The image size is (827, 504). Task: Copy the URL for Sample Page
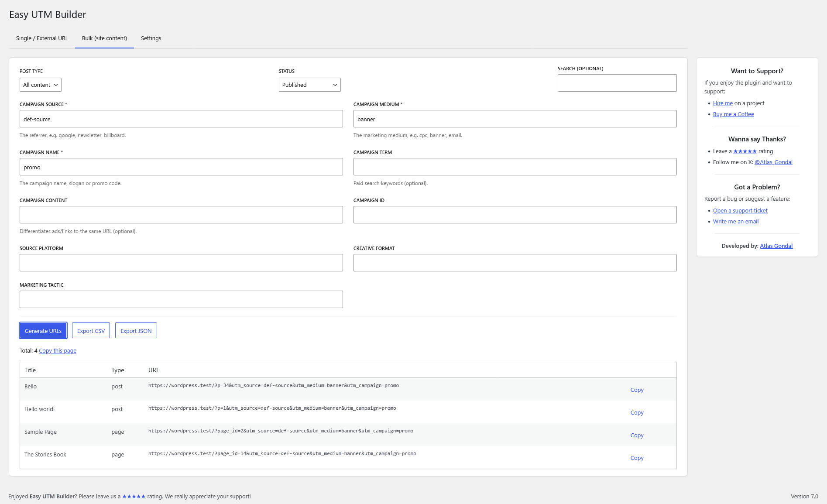[637, 435]
